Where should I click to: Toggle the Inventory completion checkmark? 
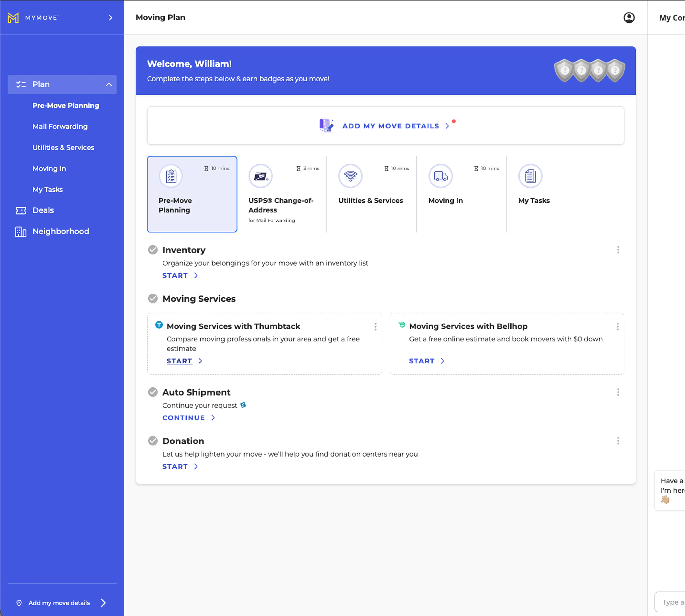coord(153,249)
